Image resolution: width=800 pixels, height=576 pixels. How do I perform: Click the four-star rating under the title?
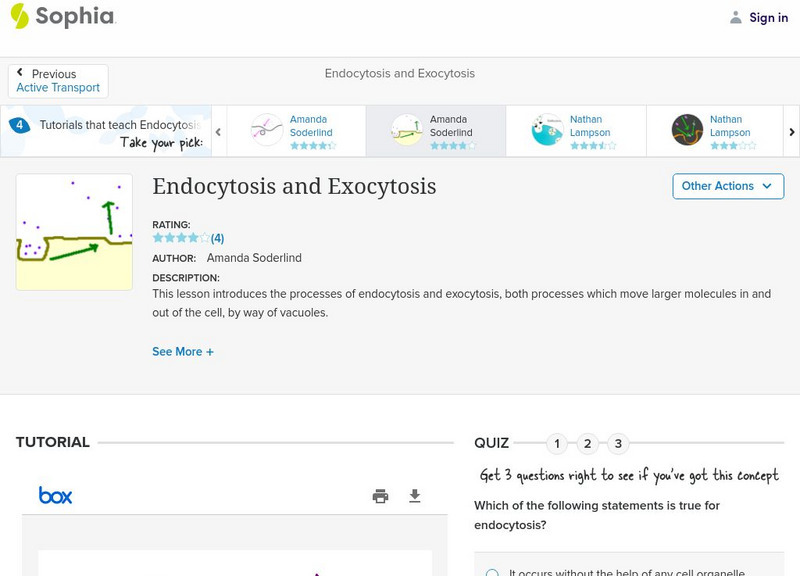[181, 238]
